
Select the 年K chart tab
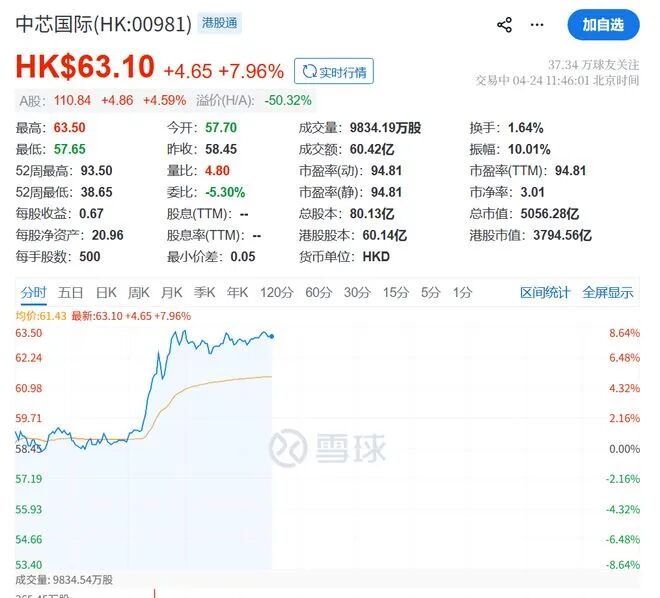point(237,292)
